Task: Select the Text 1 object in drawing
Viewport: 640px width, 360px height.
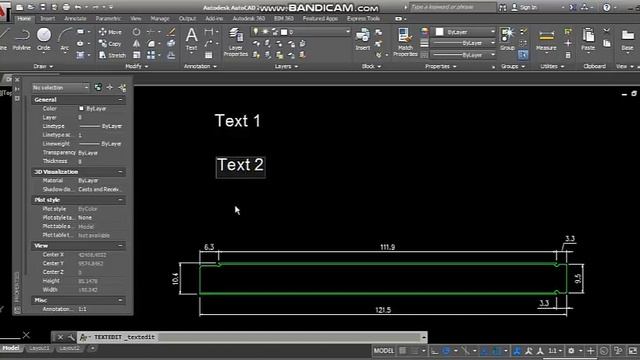Action: pos(238,121)
